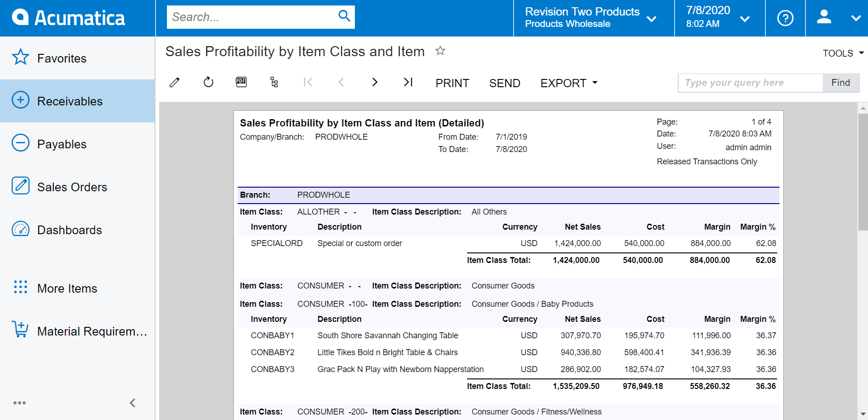Toggle the report groups tree icon
Image resolution: width=868 pixels, height=420 pixels.
tap(274, 82)
